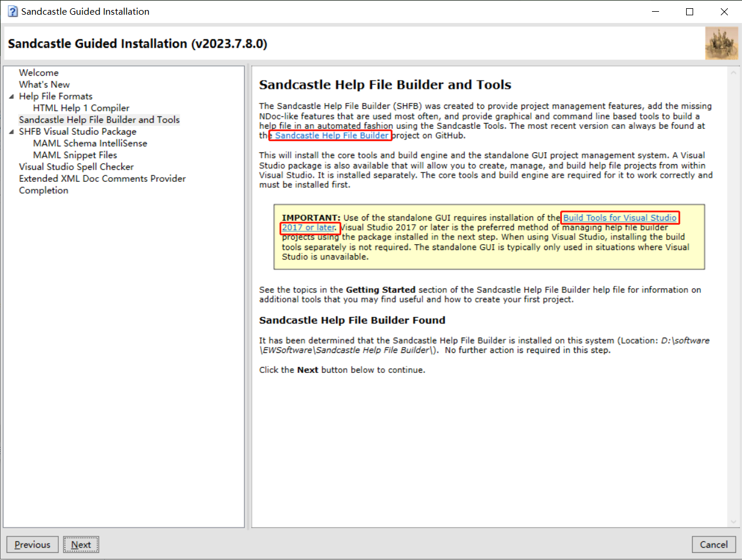Close the Sandcastle Guided Installation window
This screenshot has height=560, width=742.
[724, 12]
